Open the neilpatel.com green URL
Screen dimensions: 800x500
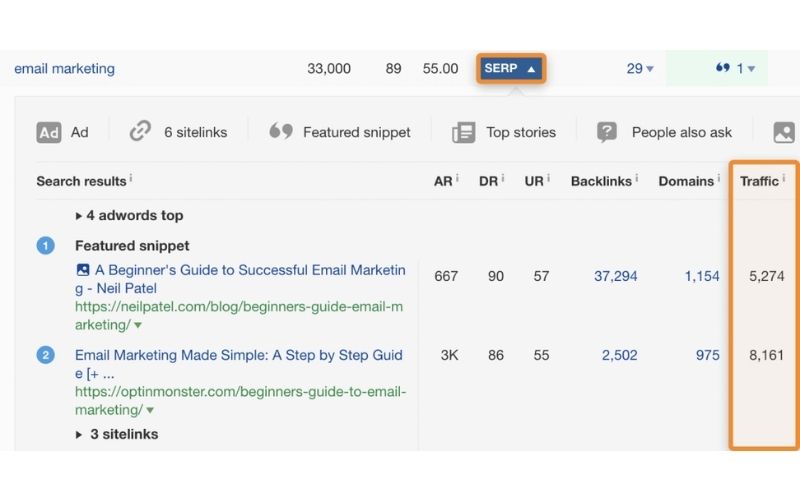(x=239, y=316)
